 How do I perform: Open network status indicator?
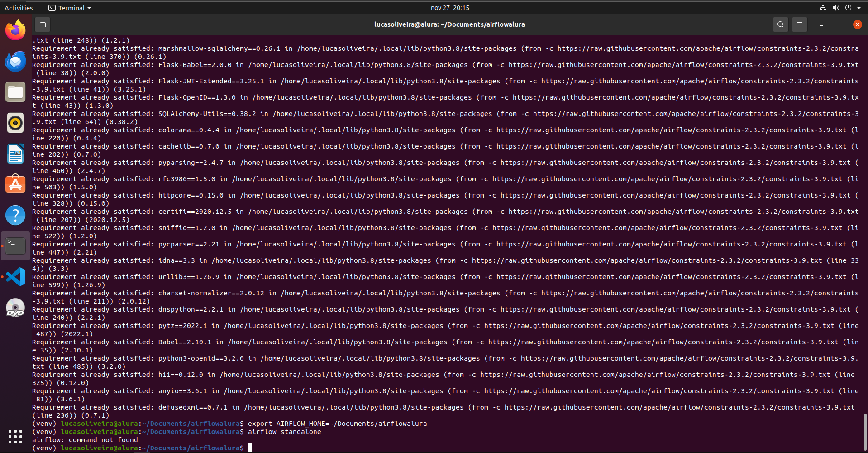point(823,8)
